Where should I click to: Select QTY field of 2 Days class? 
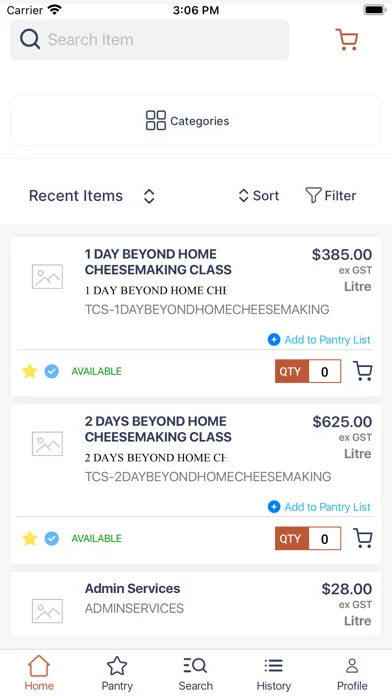(x=325, y=538)
